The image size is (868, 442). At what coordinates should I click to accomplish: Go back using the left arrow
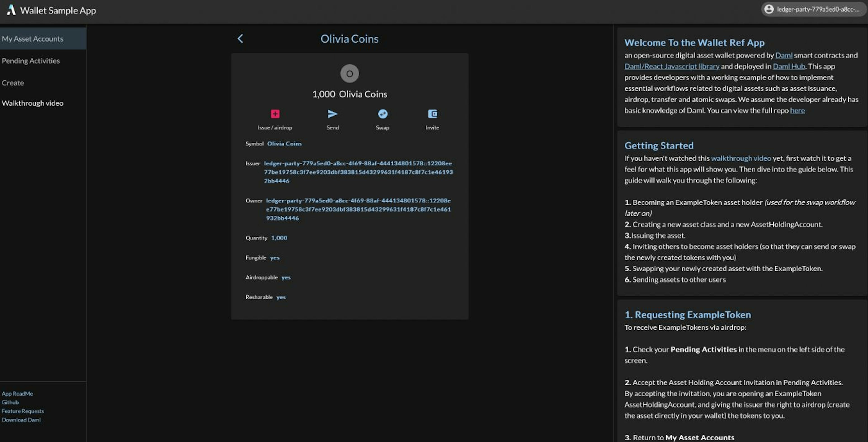coord(240,39)
